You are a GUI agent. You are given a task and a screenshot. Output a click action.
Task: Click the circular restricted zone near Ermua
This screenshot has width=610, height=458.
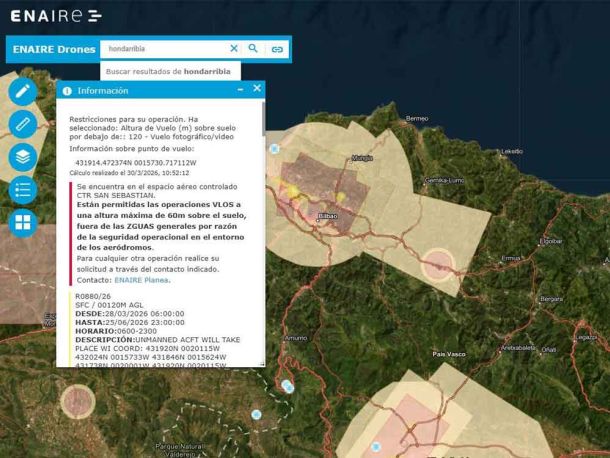pos(437,264)
